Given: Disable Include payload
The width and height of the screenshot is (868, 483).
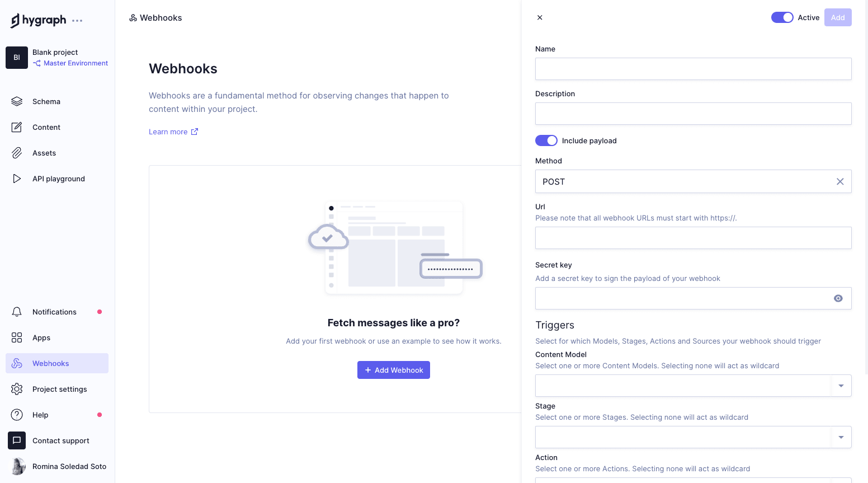Looking at the screenshot, I should (546, 140).
